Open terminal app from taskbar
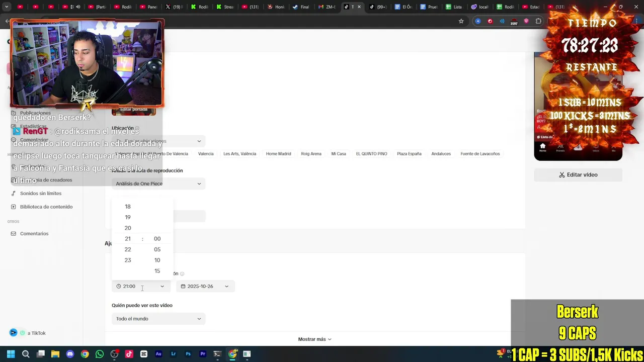The height and width of the screenshot is (362, 644). 217,354
